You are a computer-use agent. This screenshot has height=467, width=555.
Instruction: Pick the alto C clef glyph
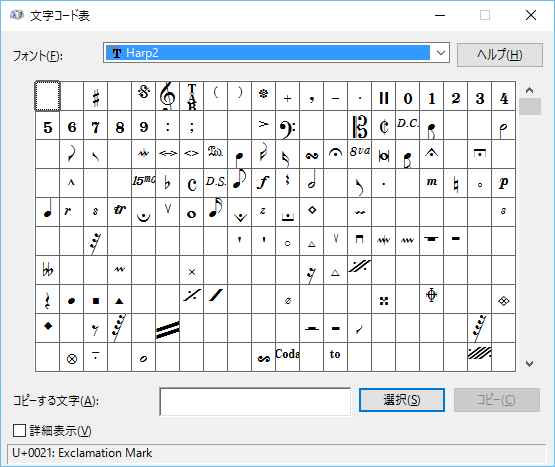(x=360, y=125)
